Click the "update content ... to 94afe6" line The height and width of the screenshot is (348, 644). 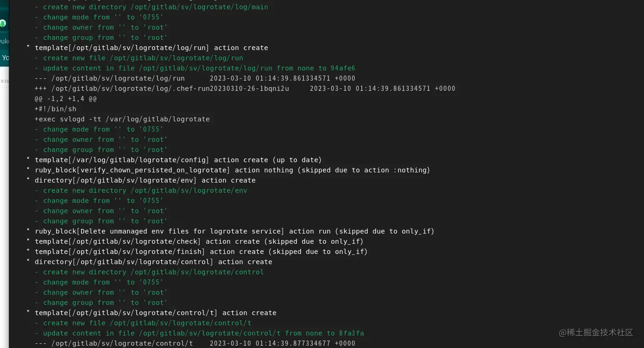[195, 68]
